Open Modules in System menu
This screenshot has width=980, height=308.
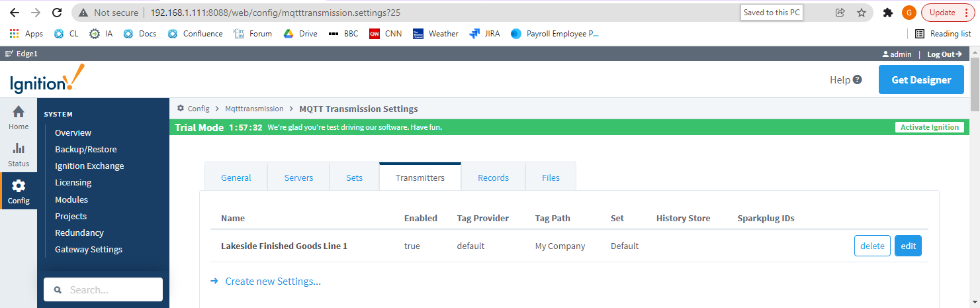pos(71,199)
